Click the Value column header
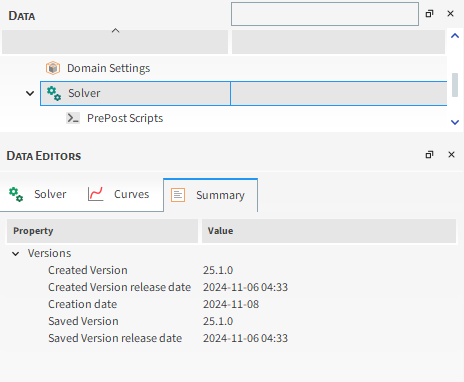This screenshot has height=382, width=464. 329,231
